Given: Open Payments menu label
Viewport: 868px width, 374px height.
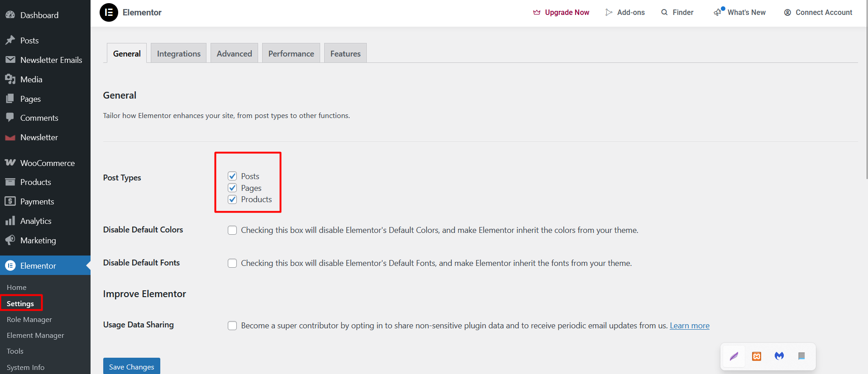Looking at the screenshot, I should click(37, 201).
